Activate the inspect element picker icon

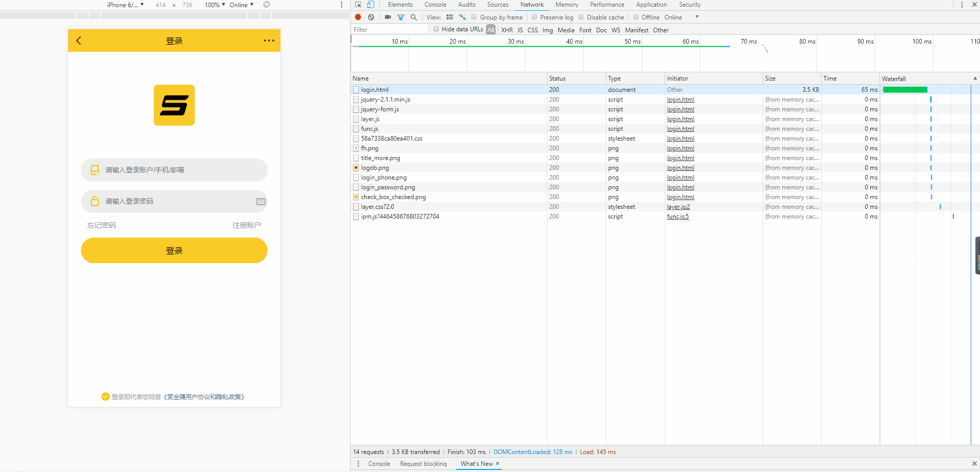pos(358,5)
